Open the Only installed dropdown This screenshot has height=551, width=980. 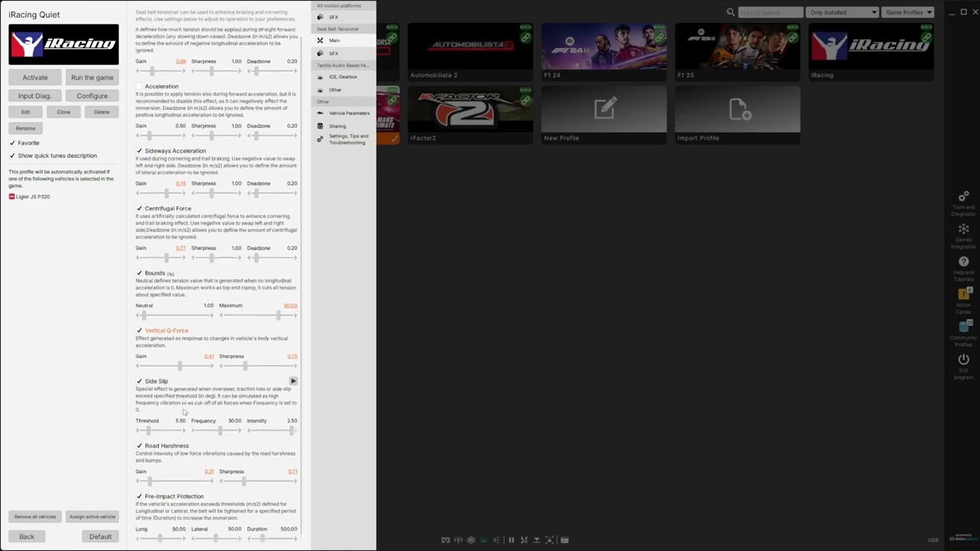(842, 12)
